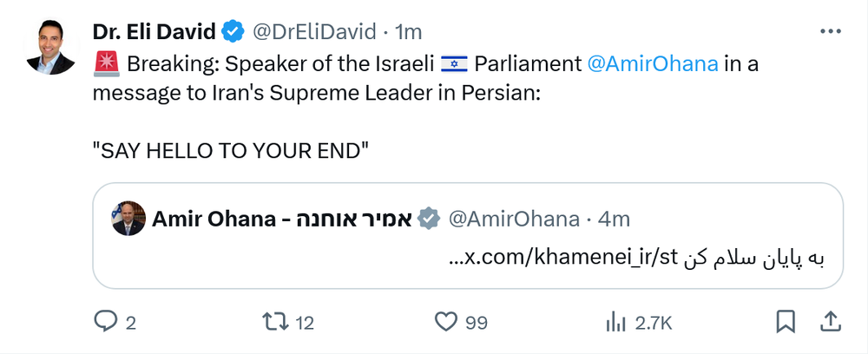Open the @AmirOhana mention link
Screen dimensions: 868x354
652,64
